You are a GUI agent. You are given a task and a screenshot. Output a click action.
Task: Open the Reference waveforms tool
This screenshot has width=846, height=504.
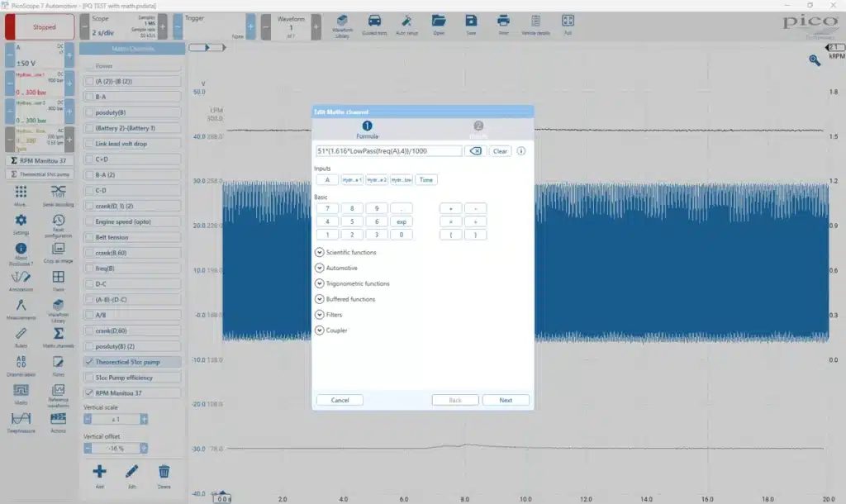(x=59, y=396)
